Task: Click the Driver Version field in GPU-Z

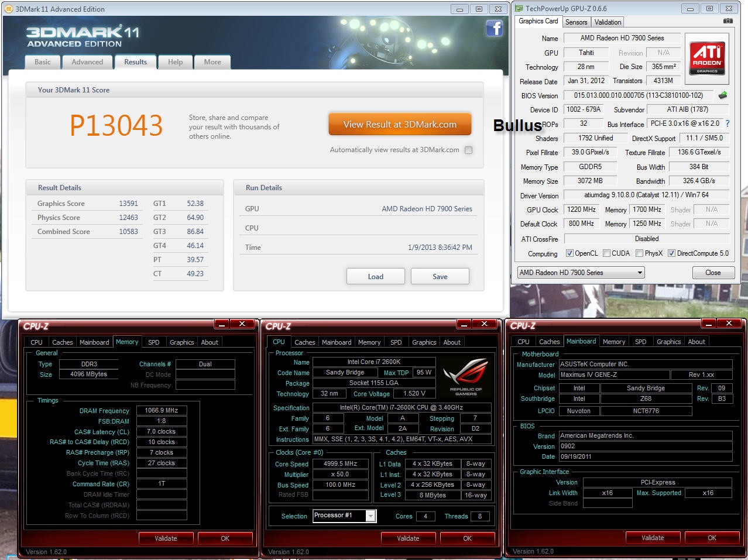Action: (x=646, y=195)
